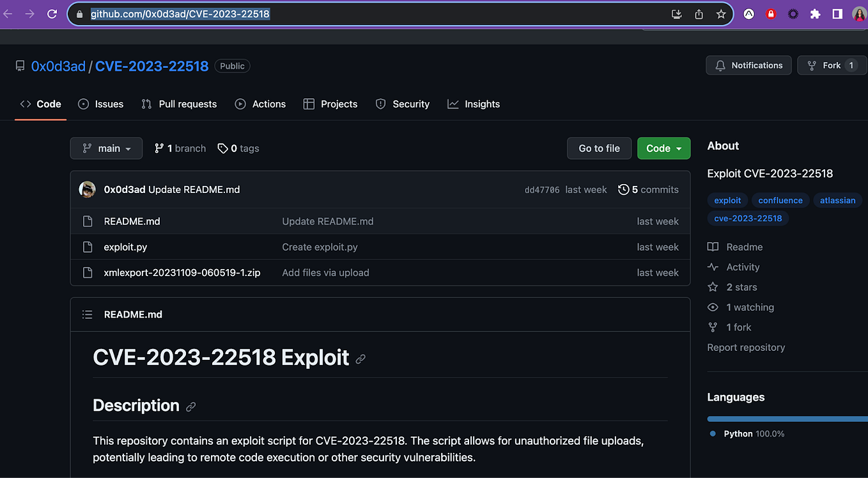Screen dimensions: 868x478
Task: View the 0 tags link
Action: (238, 148)
